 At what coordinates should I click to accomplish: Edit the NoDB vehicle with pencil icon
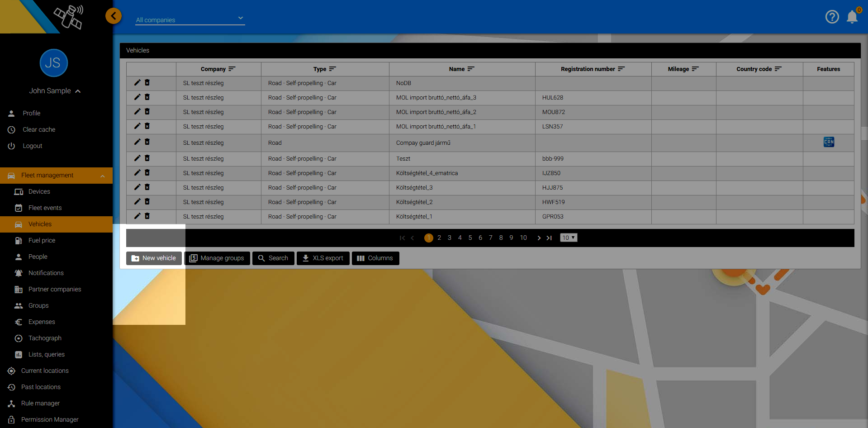137,83
